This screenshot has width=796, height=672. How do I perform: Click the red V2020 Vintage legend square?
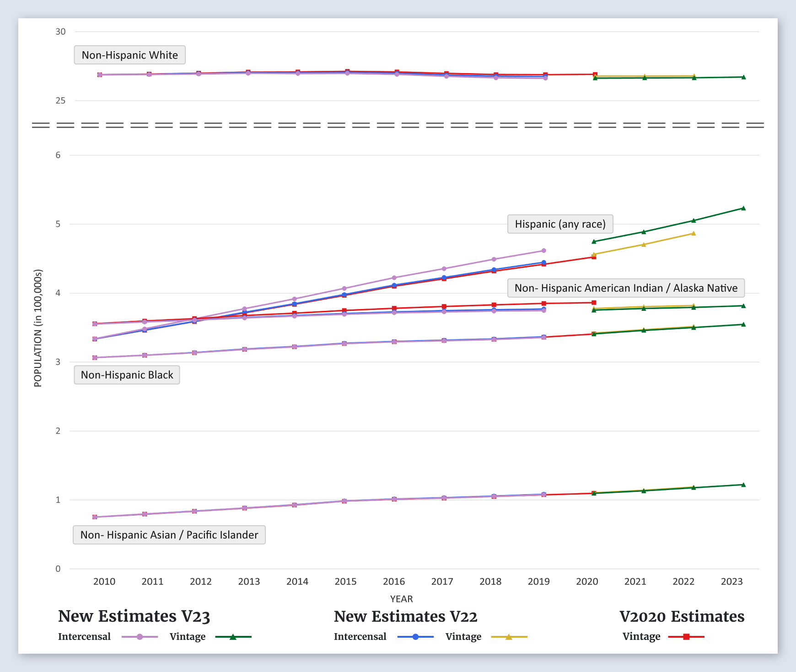(x=686, y=637)
